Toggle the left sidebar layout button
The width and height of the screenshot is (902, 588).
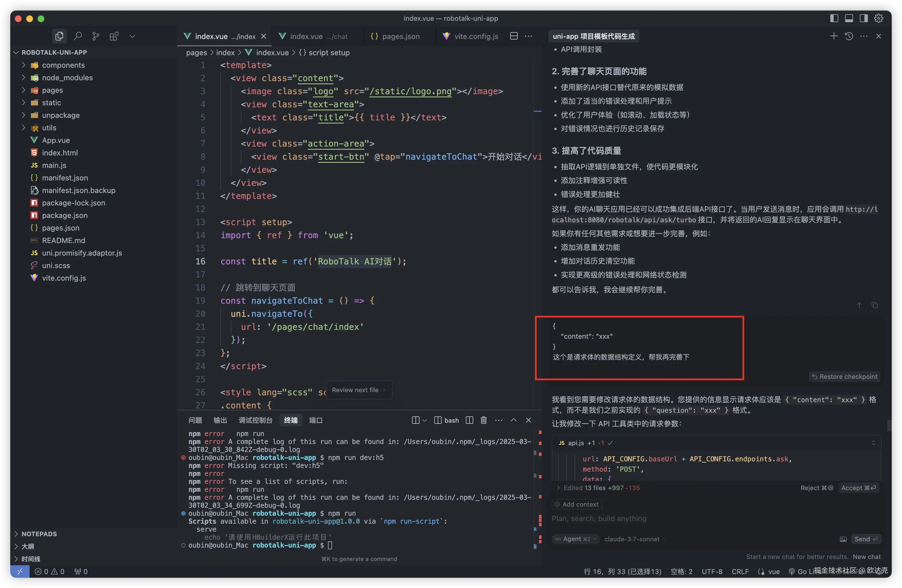(x=834, y=18)
